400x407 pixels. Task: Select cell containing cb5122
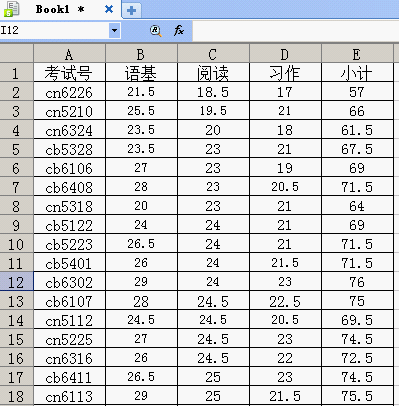click(69, 224)
